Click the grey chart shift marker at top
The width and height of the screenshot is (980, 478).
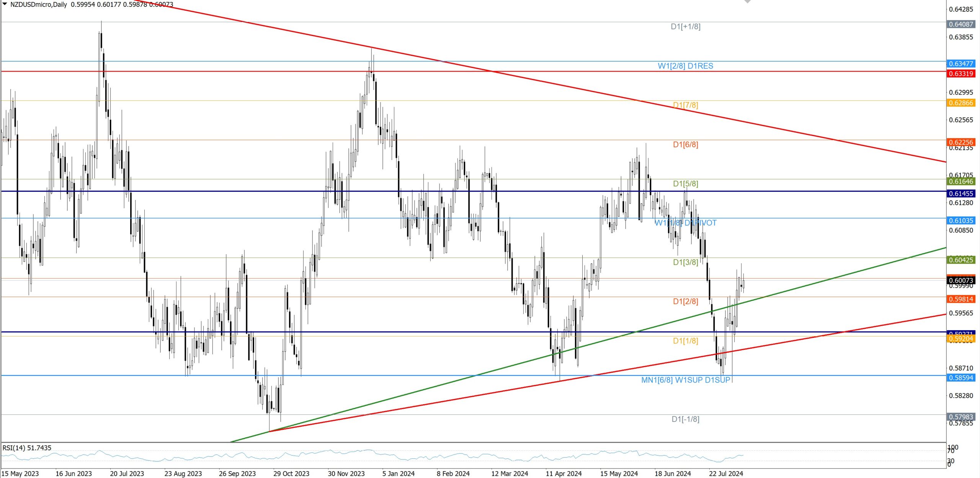coord(747,2)
